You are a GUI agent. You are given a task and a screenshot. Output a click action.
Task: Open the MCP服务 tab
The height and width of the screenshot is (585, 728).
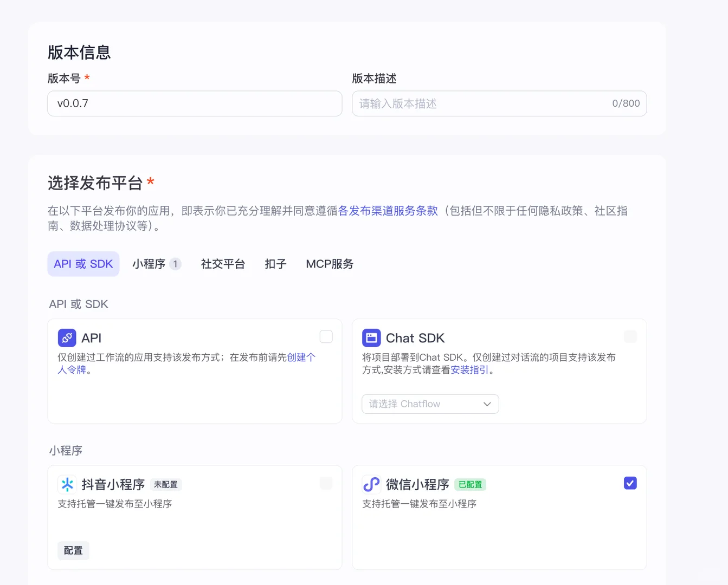[330, 264]
